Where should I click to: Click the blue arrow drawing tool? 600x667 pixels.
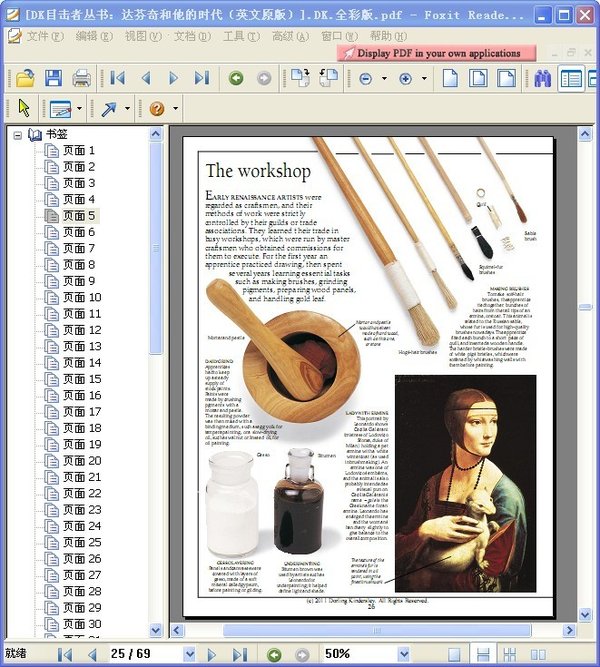click(109, 109)
